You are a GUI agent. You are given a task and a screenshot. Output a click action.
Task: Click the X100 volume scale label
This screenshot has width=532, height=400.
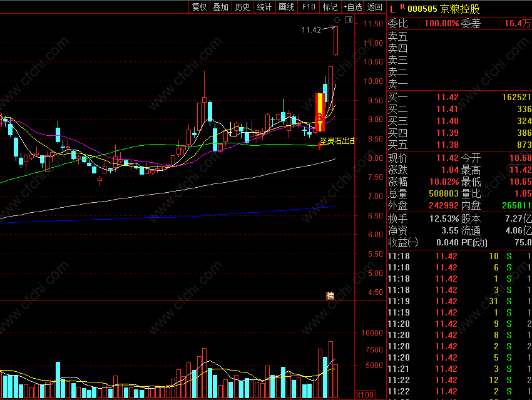(365, 394)
